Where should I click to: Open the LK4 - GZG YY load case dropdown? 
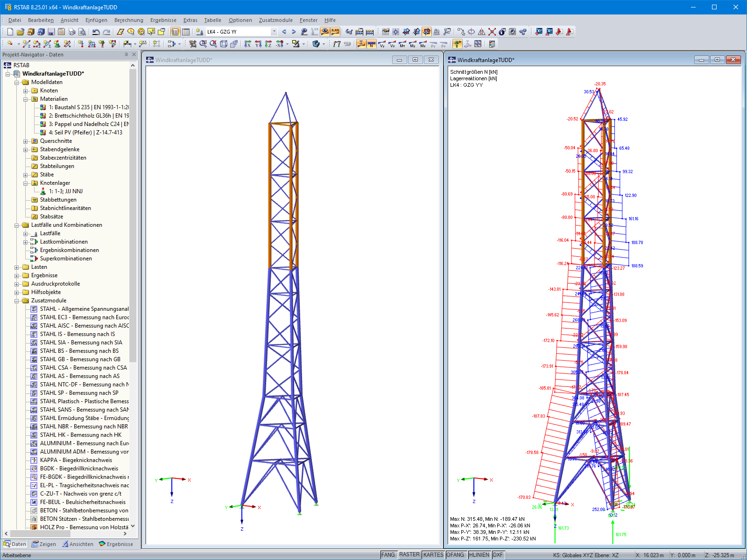pos(274,32)
